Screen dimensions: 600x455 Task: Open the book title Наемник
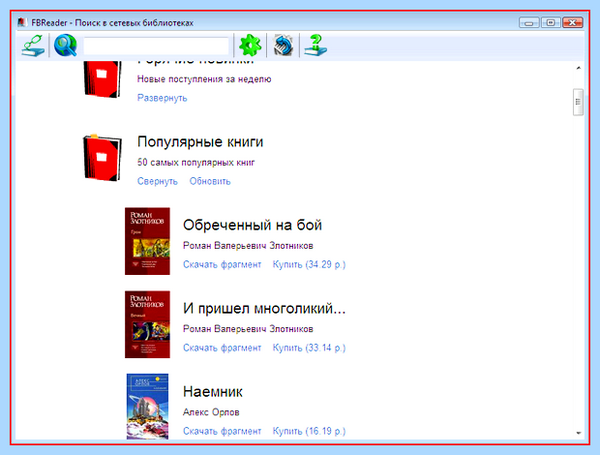213,392
